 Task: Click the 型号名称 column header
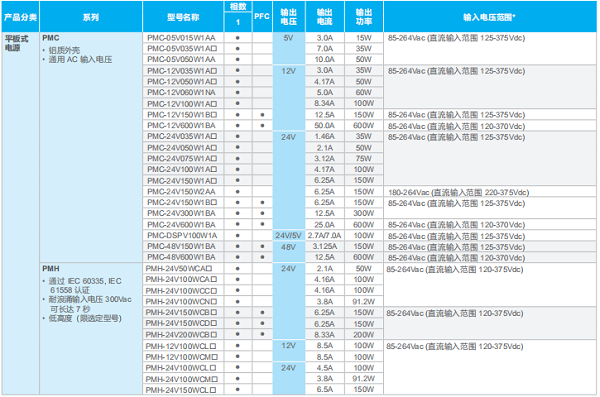click(x=183, y=17)
